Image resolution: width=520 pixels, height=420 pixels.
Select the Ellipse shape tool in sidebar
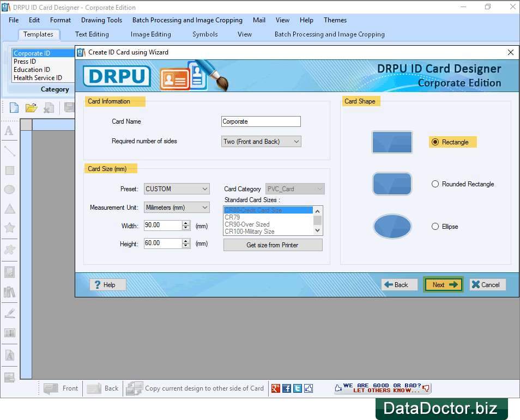tap(10, 190)
